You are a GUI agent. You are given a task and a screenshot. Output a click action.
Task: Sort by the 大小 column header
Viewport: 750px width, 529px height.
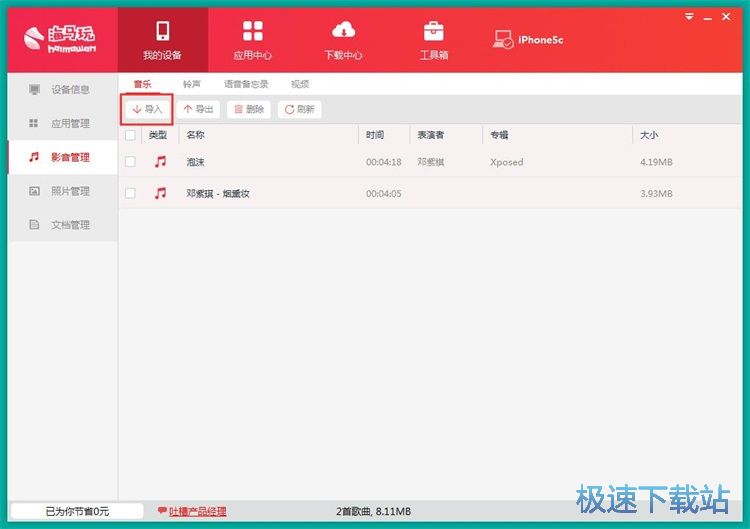point(649,135)
